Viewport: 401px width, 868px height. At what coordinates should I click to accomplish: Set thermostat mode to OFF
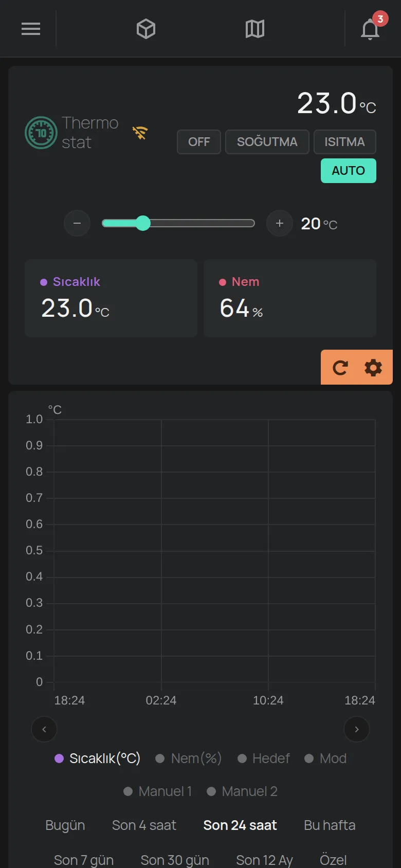click(199, 142)
